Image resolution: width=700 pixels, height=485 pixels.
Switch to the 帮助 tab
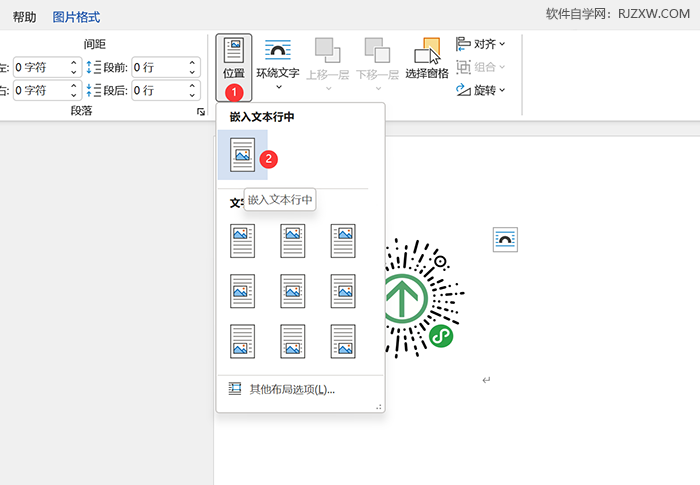(x=24, y=17)
